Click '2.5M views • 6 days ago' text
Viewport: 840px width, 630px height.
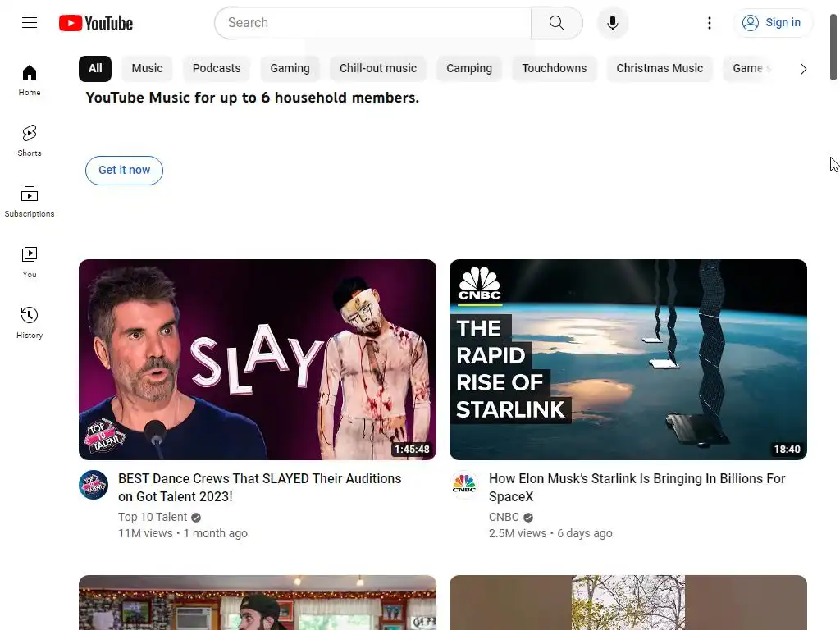coord(550,533)
